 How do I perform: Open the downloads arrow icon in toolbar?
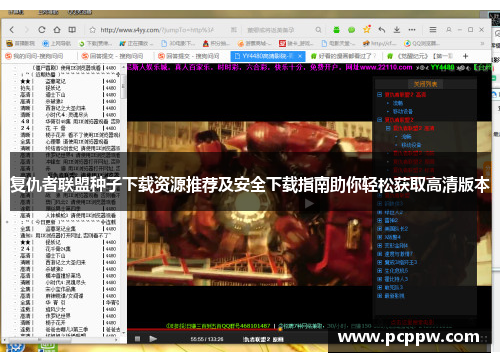pyautogui.click(x=397, y=30)
